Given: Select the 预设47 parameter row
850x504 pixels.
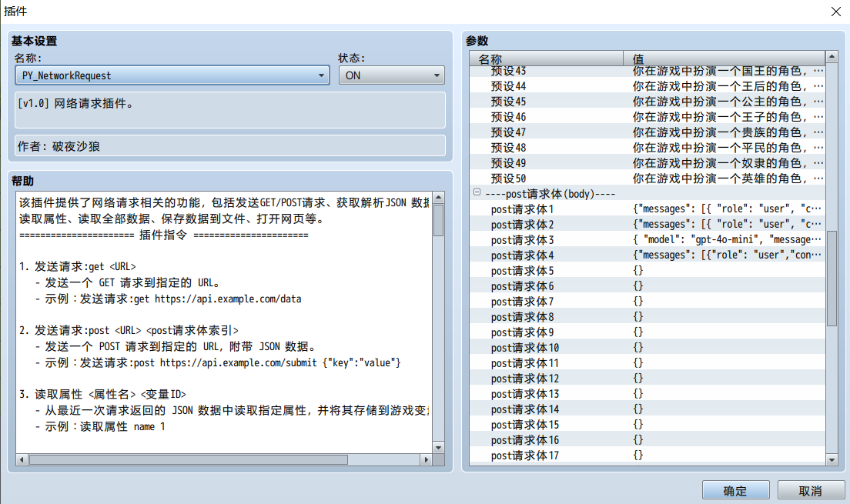Looking at the screenshot, I should coord(648,132).
